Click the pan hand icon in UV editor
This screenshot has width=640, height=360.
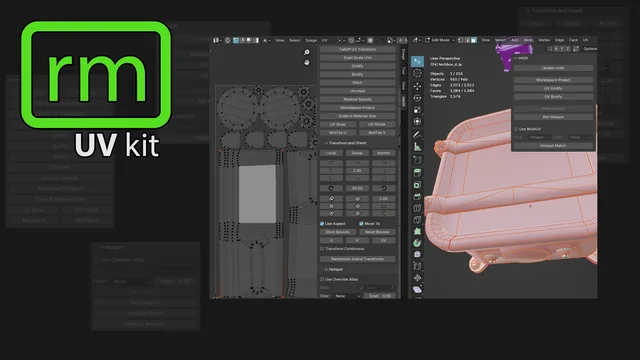pyautogui.click(x=307, y=62)
